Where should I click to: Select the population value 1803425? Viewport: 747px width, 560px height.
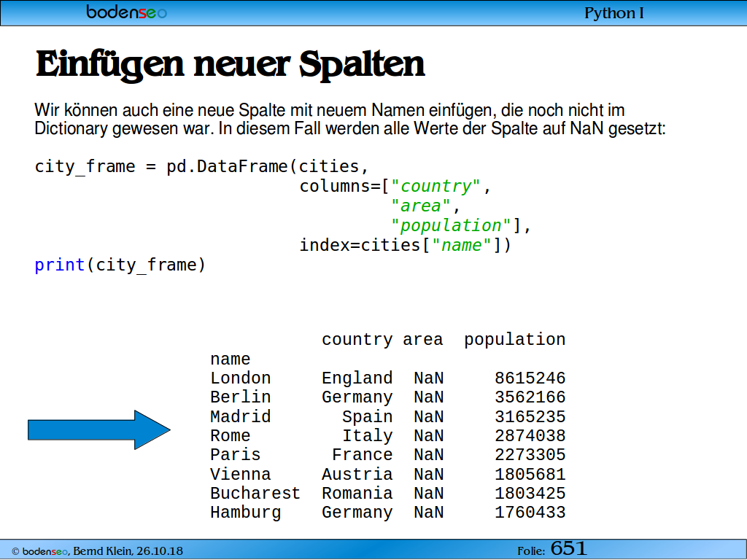[530, 494]
